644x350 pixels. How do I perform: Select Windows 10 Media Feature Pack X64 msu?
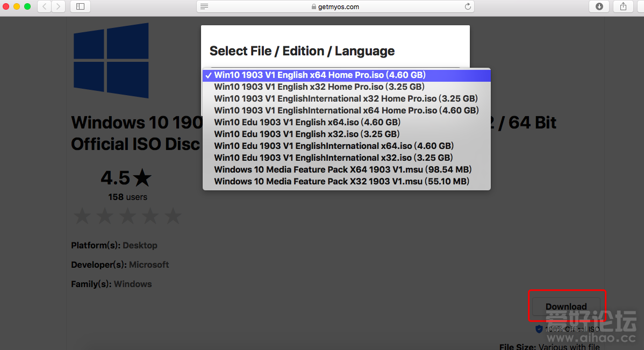point(342,170)
